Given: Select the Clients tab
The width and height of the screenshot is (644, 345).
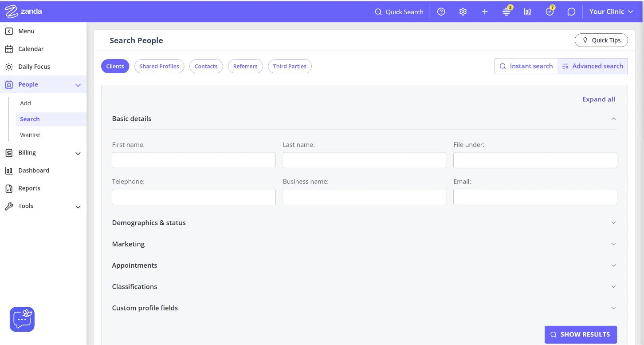Looking at the screenshot, I should [x=115, y=66].
